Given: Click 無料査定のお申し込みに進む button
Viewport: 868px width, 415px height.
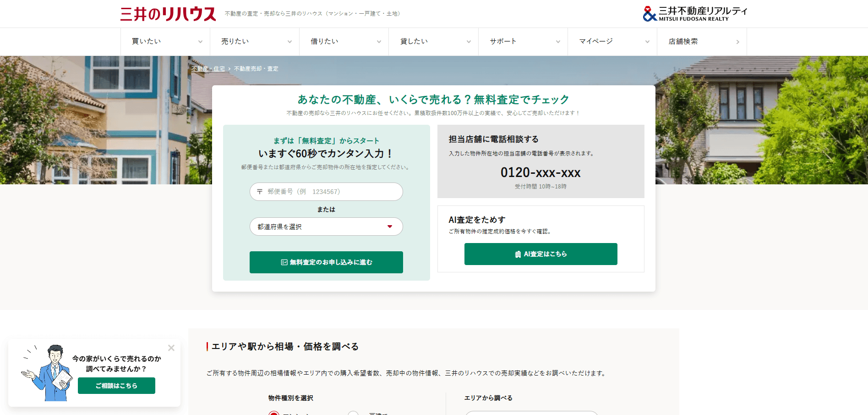Looking at the screenshot, I should 326,262.
